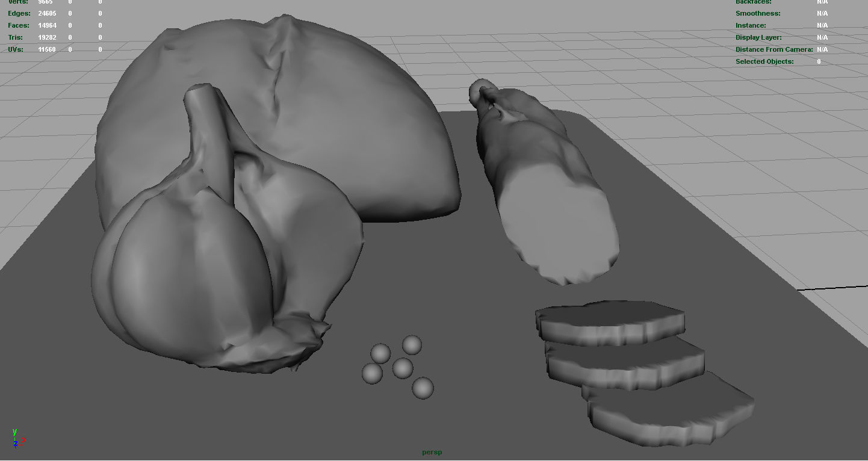Select the topmost small sphere
868x461 pixels.
tap(412, 345)
